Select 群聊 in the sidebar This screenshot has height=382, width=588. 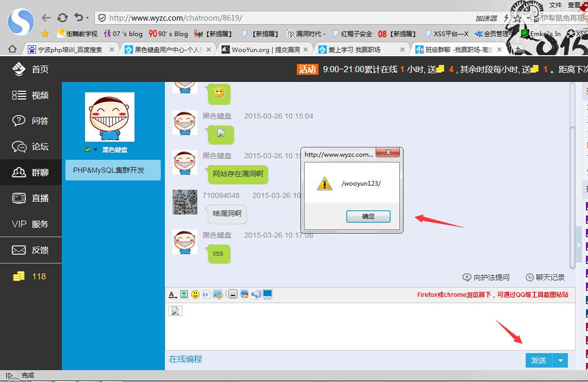(x=31, y=172)
